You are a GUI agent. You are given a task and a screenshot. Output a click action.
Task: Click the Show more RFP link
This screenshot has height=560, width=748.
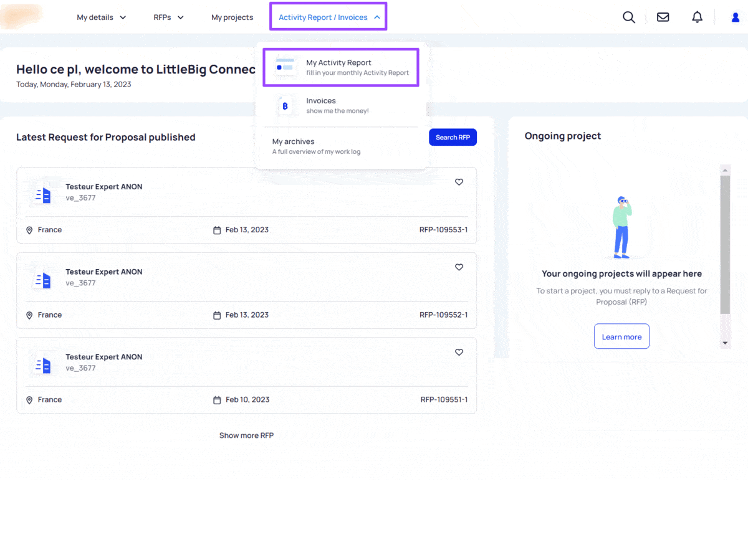pyautogui.click(x=246, y=435)
